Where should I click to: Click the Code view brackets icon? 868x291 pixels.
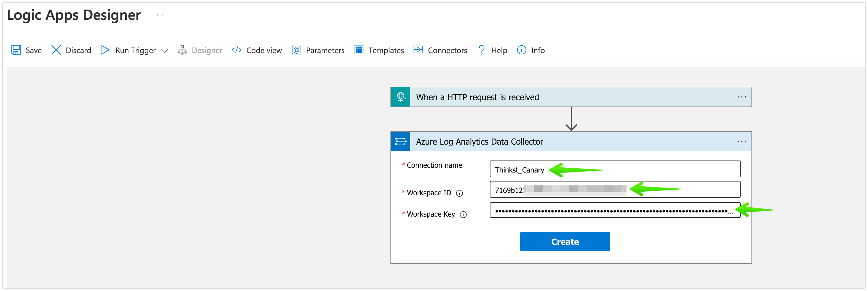point(237,50)
